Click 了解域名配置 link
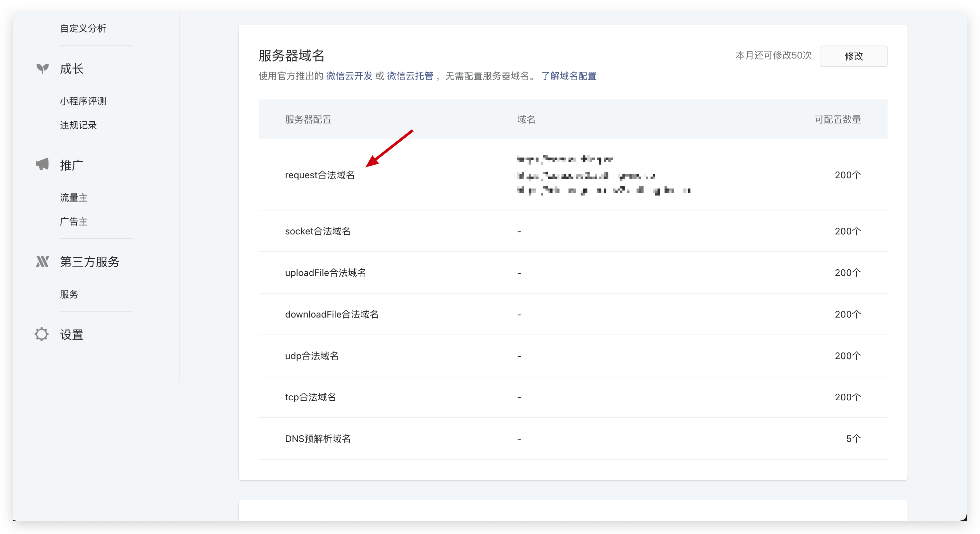This screenshot has height=534, width=980. pos(569,76)
